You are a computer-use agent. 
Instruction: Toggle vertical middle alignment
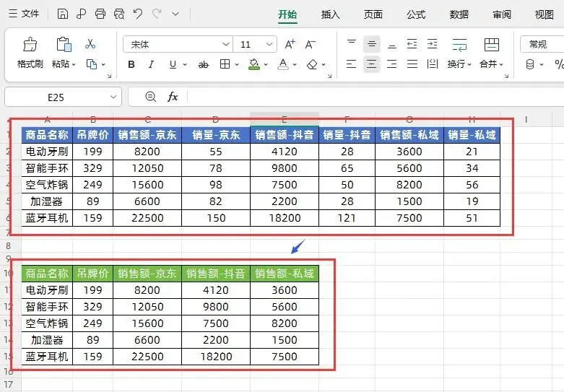(x=372, y=44)
